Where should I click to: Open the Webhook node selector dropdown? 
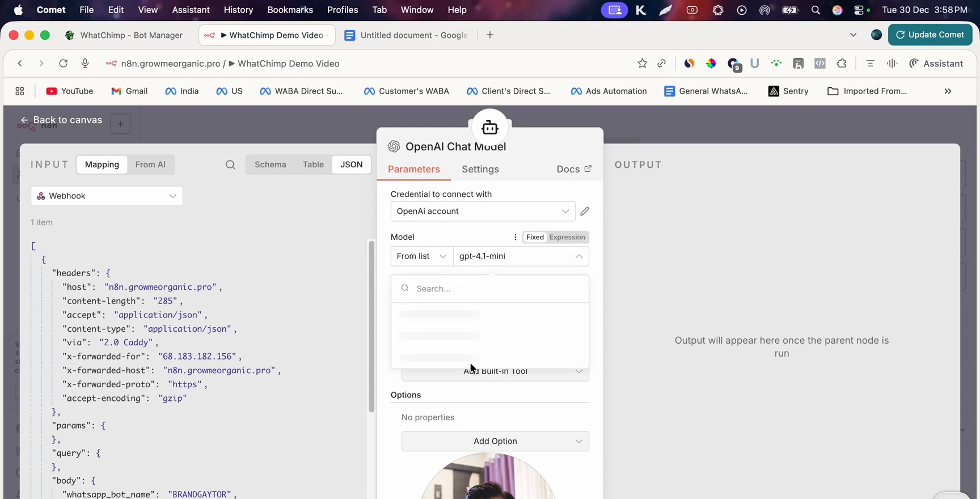point(107,196)
